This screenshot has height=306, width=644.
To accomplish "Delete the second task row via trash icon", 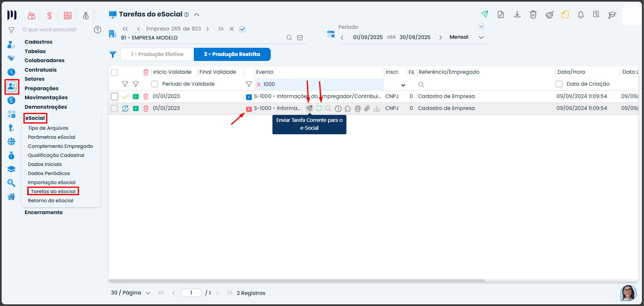I will click(x=146, y=108).
